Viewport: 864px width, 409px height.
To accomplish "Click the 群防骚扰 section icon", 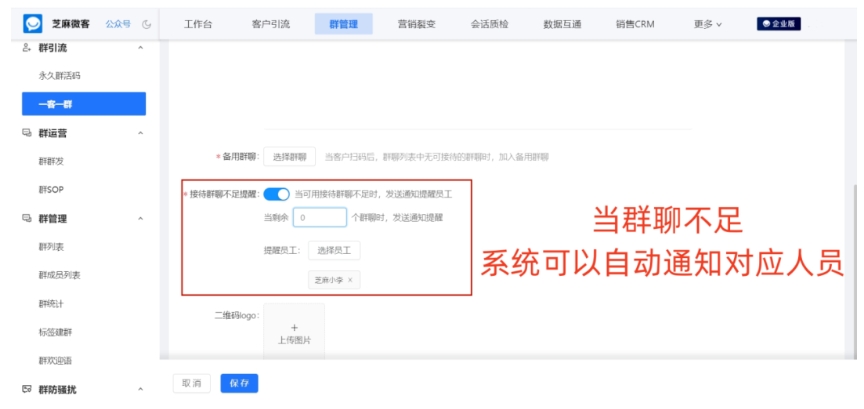I will (x=26, y=388).
